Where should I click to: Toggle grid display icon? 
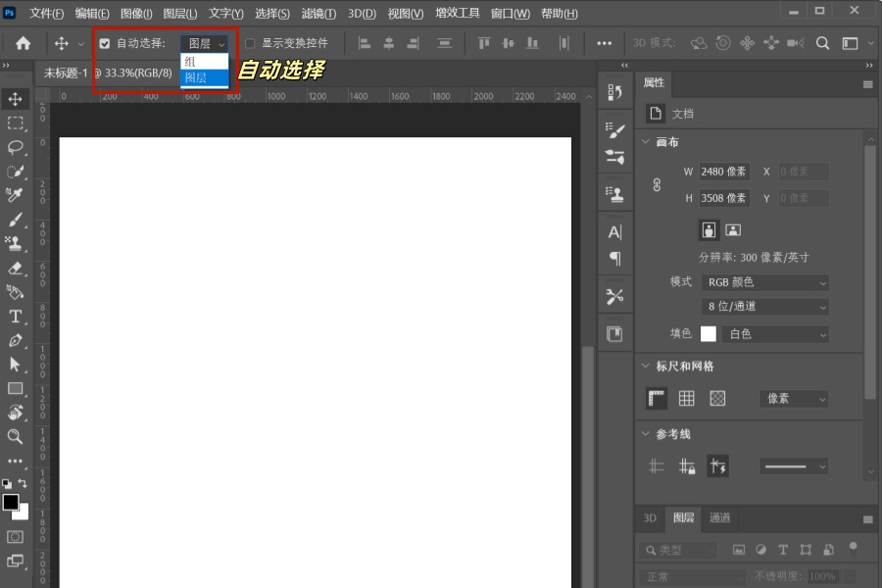[686, 399]
